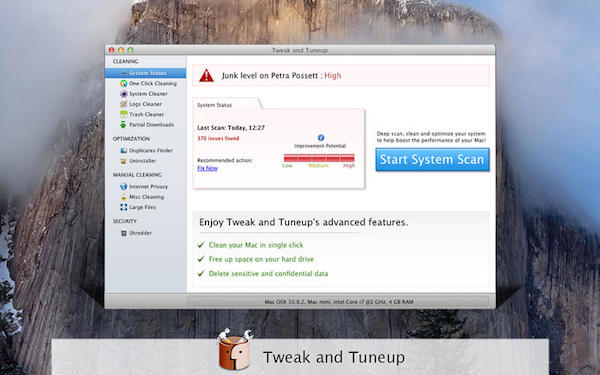Select Internet Privacy globe icon

[124, 187]
